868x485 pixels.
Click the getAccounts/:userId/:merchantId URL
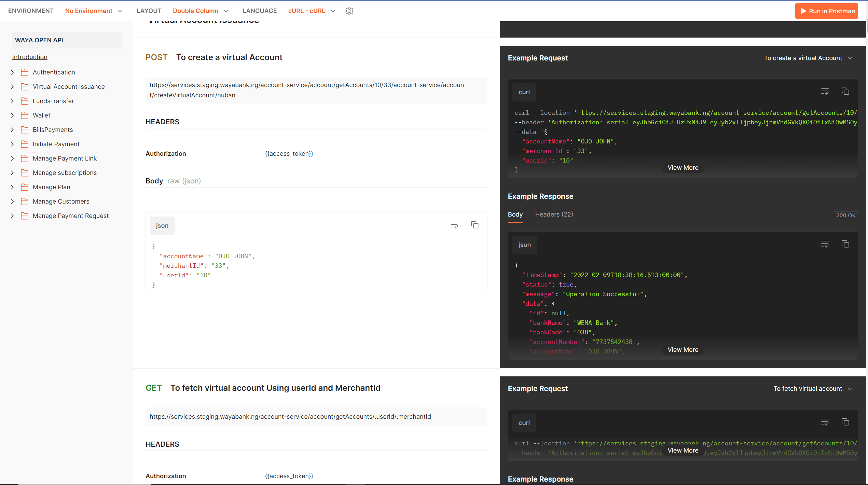click(x=316, y=417)
